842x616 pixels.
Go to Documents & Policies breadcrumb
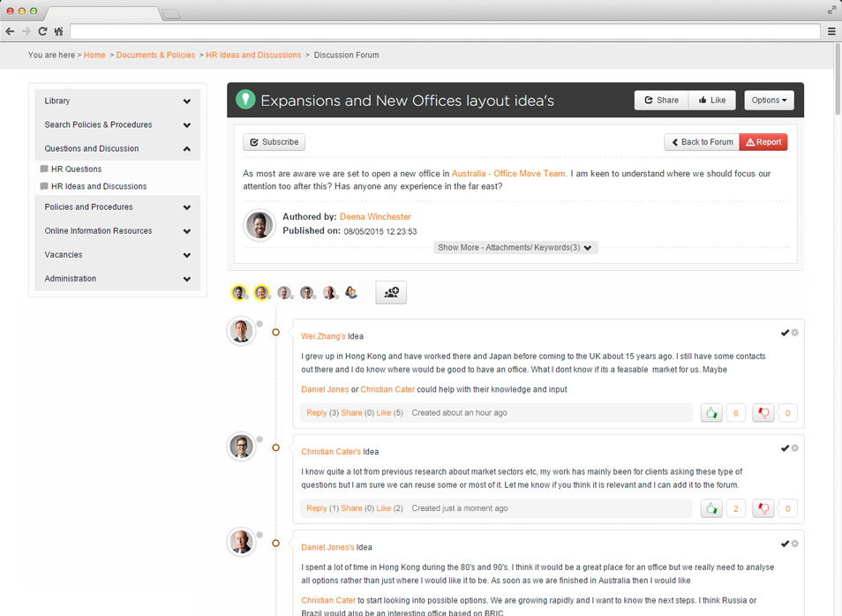coord(155,55)
